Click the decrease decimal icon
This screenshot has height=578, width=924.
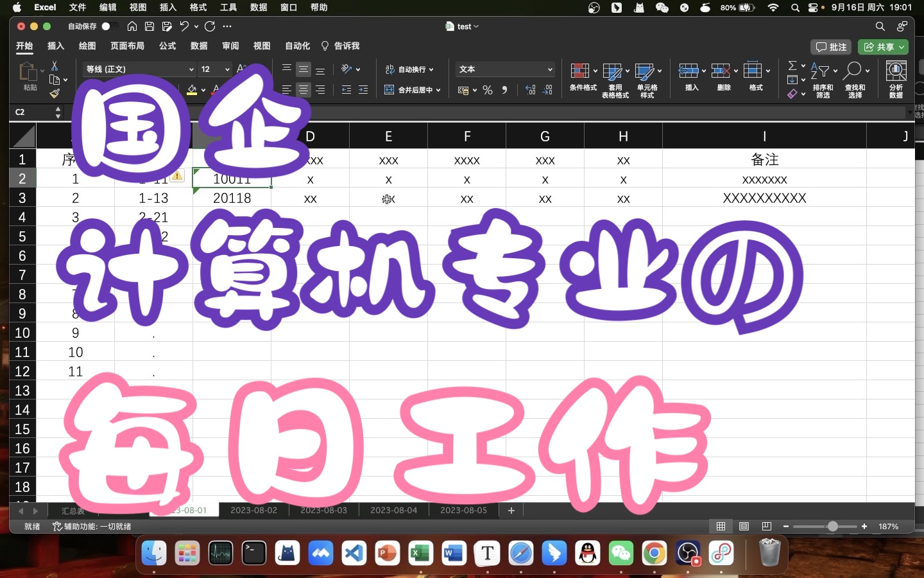tap(547, 91)
